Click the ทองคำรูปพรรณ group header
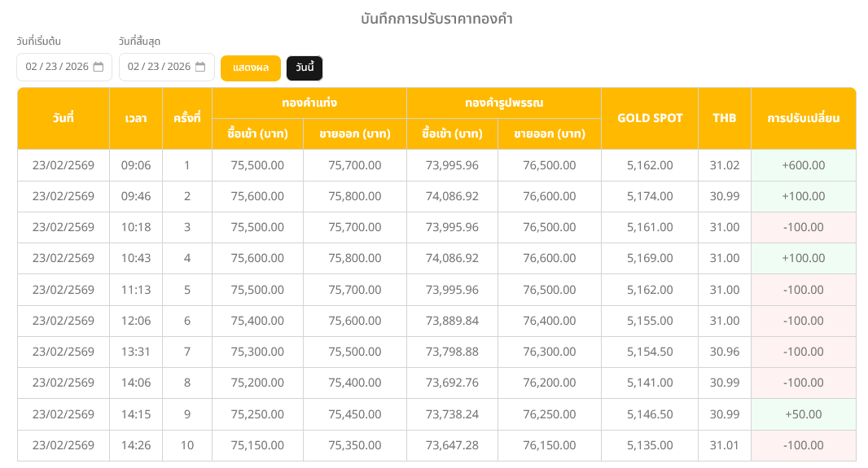 [503, 103]
